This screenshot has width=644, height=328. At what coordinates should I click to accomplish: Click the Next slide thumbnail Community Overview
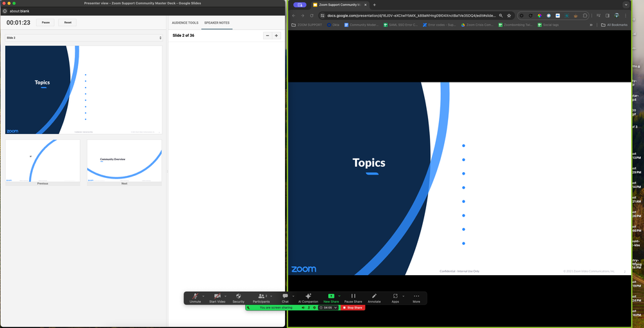click(124, 161)
